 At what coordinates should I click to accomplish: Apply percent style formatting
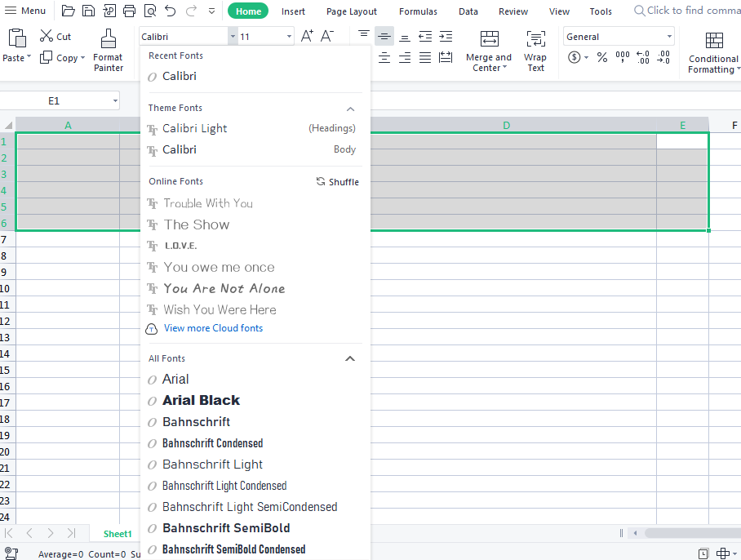(x=601, y=57)
